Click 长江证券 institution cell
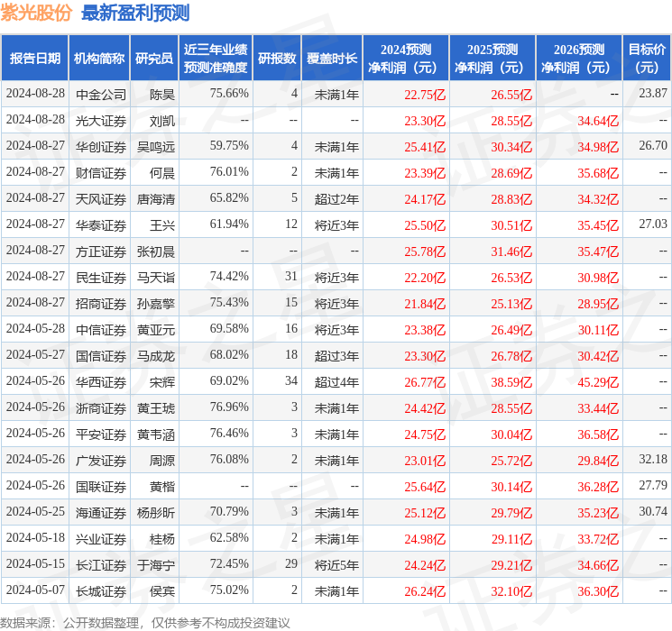 [101, 565]
